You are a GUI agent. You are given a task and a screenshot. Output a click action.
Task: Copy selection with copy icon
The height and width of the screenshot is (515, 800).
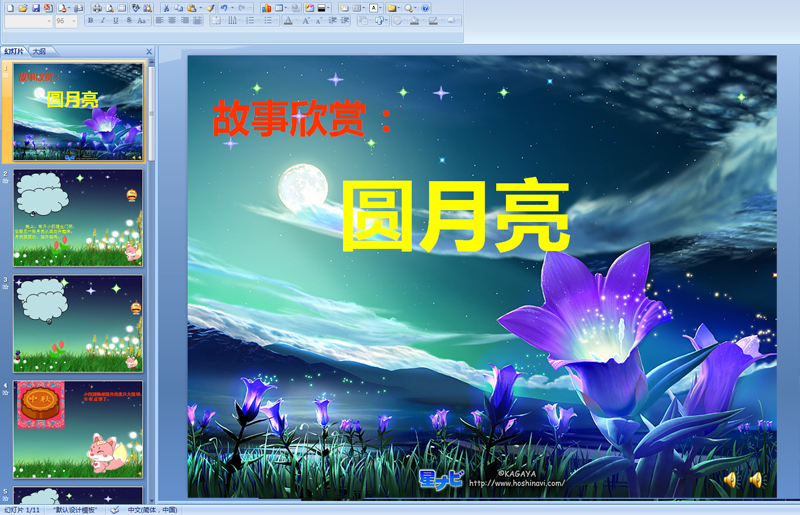pos(179,8)
